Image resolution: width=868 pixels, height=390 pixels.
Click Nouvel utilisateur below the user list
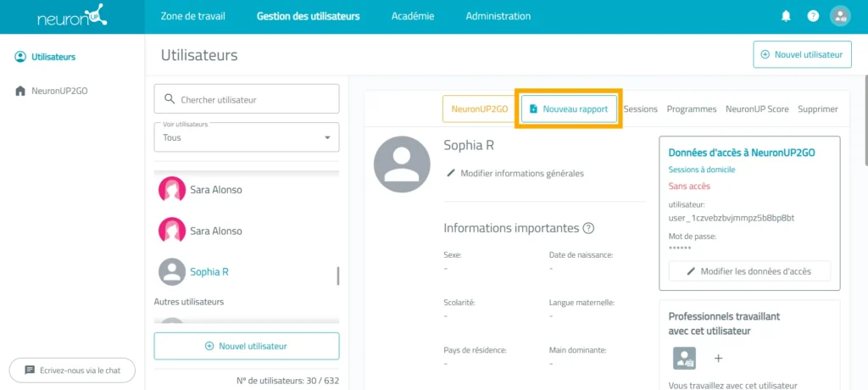tap(247, 346)
